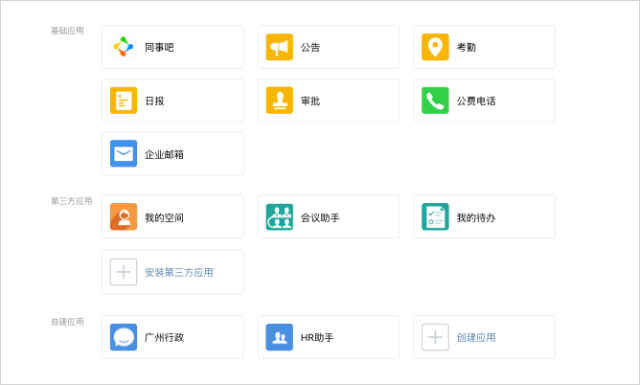Screen dimensions: 640x385
Task: Click the 我的待办 checklist icon
Action: (x=435, y=217)
